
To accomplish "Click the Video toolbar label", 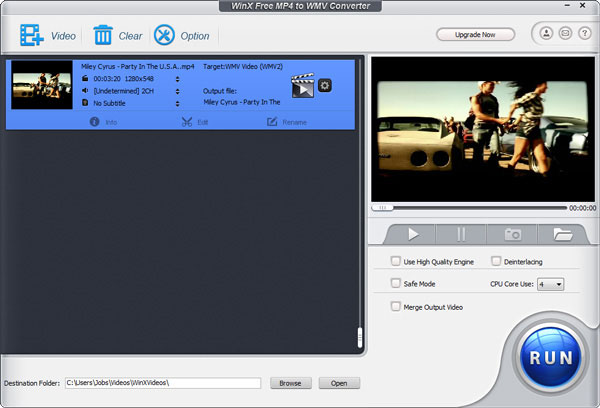I will click(x=63, y=36).
